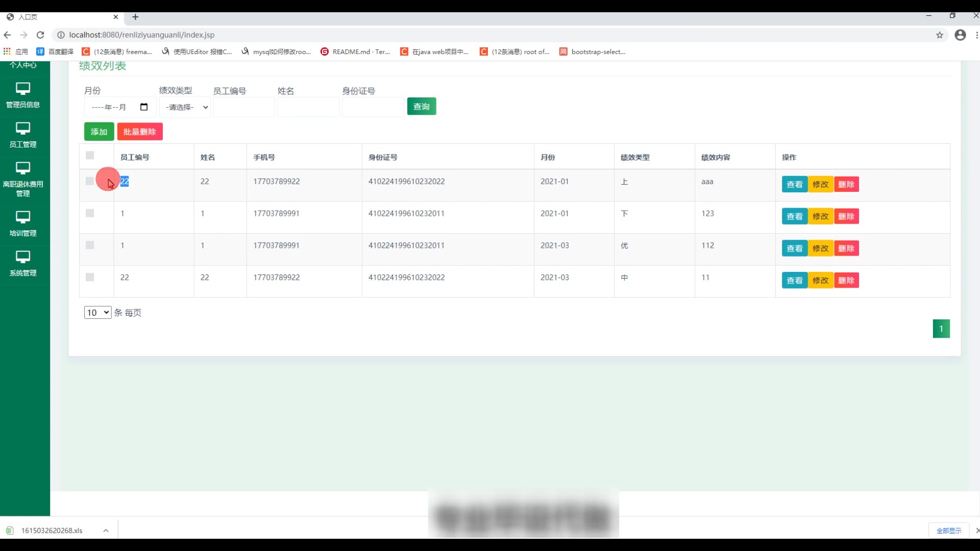980x551 pixels.
Task: Go to pagination page 1
Action: (941, 329)
